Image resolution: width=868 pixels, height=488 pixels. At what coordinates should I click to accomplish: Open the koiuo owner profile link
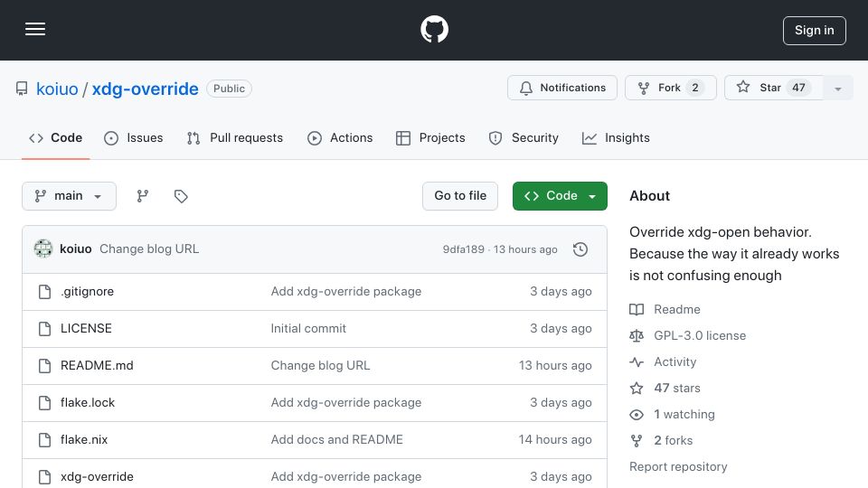57,89
